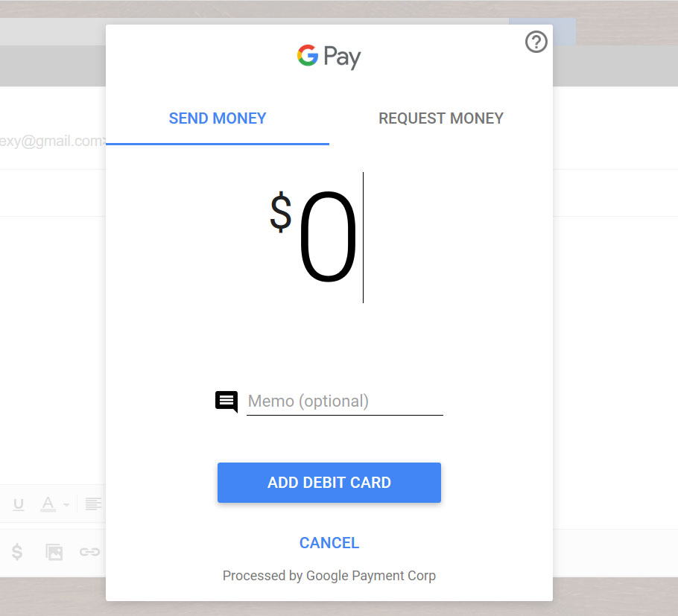
Task: Switch to the Request Money tab
Action: (441, 118)
